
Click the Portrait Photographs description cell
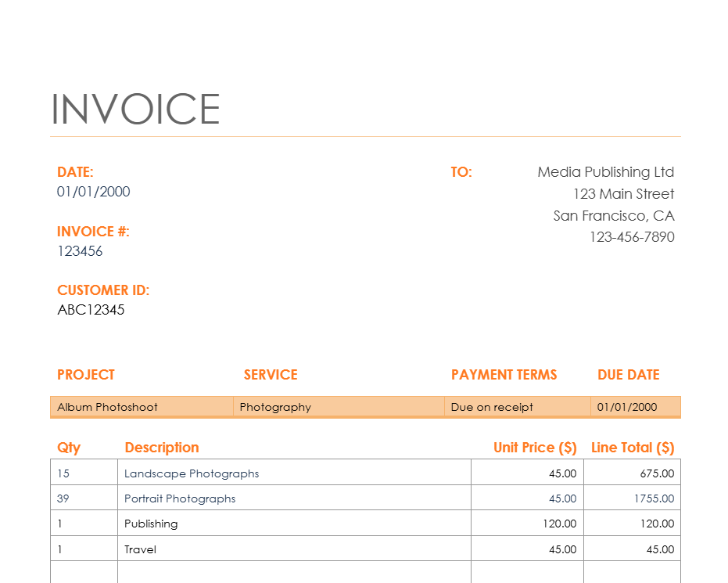click(x=294, y=498)
